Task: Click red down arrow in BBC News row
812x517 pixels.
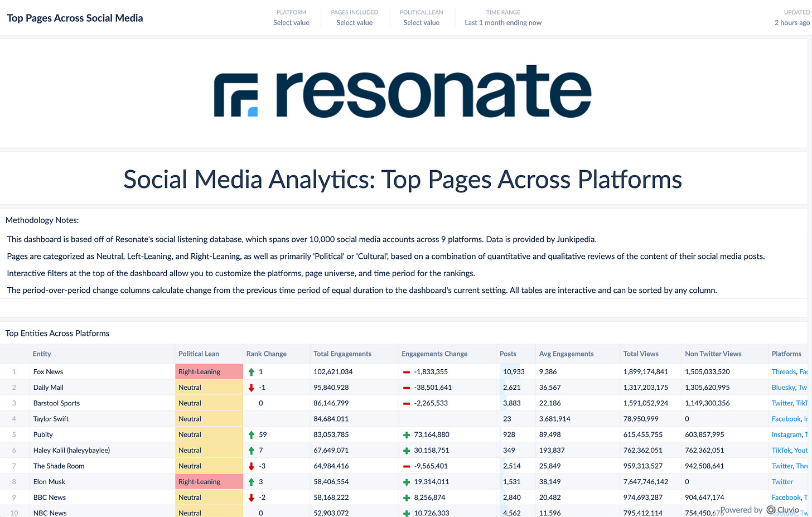Action: tap(252, 497)
